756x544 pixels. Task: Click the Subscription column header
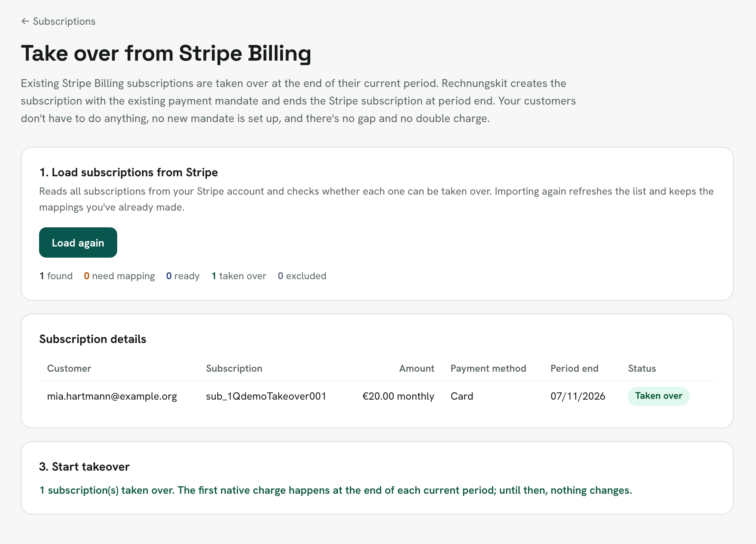(234, 368)
